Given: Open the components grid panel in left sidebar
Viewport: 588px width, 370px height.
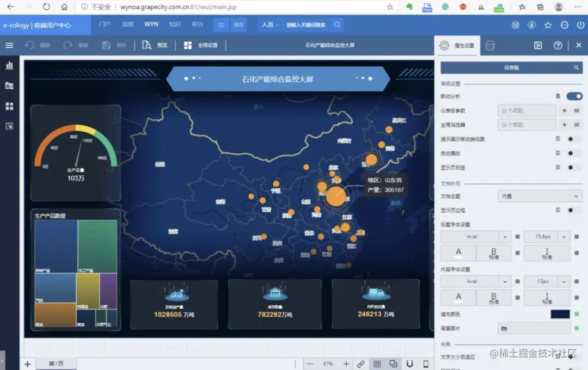Looking at the screenshot, I should 9,106.
